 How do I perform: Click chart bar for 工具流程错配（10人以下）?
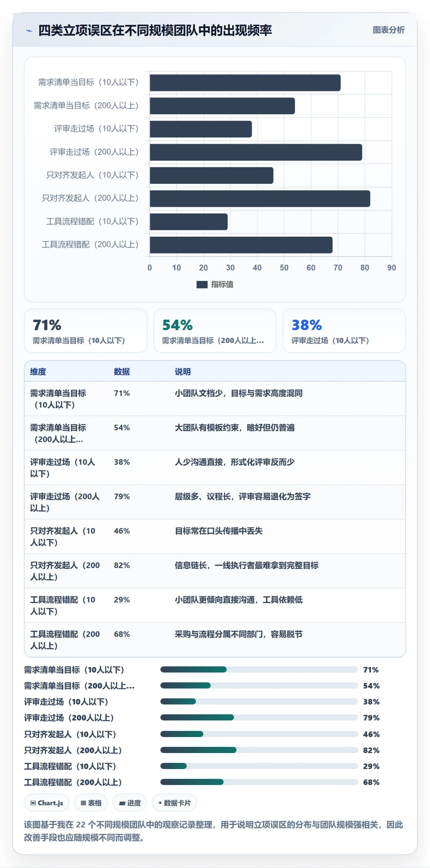(x=189, y=222)
